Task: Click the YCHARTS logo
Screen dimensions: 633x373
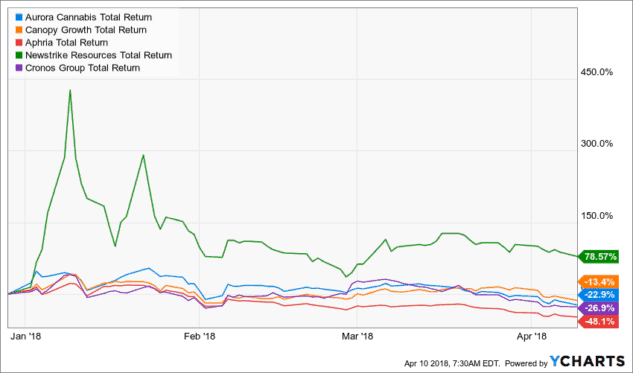Action: (x=587, y=360)
